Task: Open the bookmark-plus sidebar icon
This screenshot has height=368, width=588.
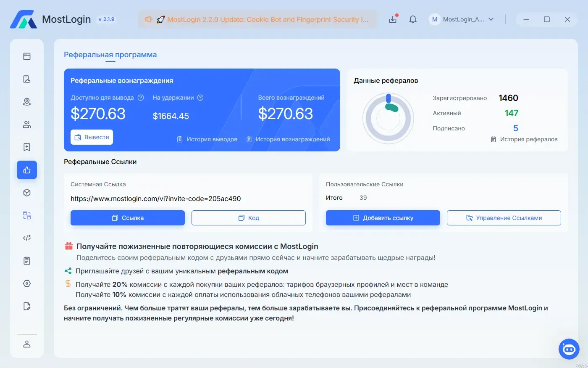Action: [27, 147]
